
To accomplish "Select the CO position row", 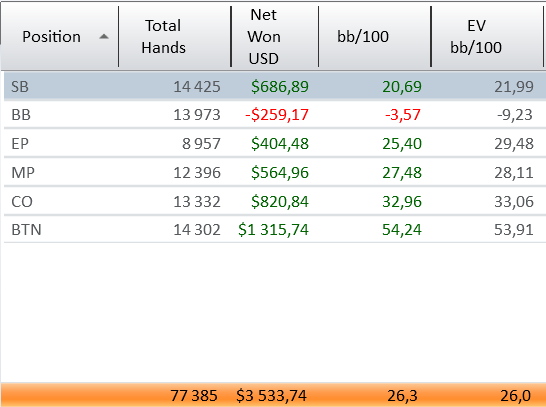I will pyautogui.click(x=275, y=201).
